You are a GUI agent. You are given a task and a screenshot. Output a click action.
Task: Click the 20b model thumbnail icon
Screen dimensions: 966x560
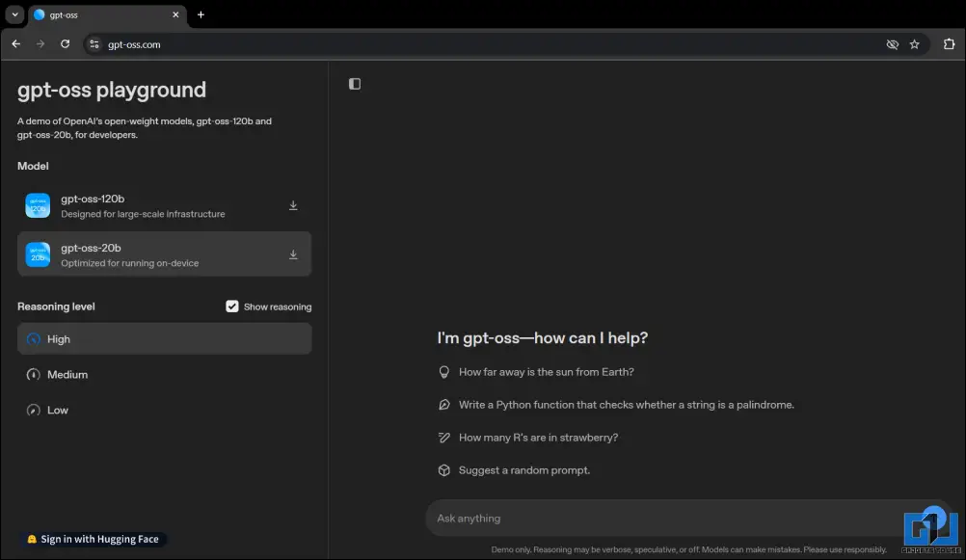tap(38, 254)
